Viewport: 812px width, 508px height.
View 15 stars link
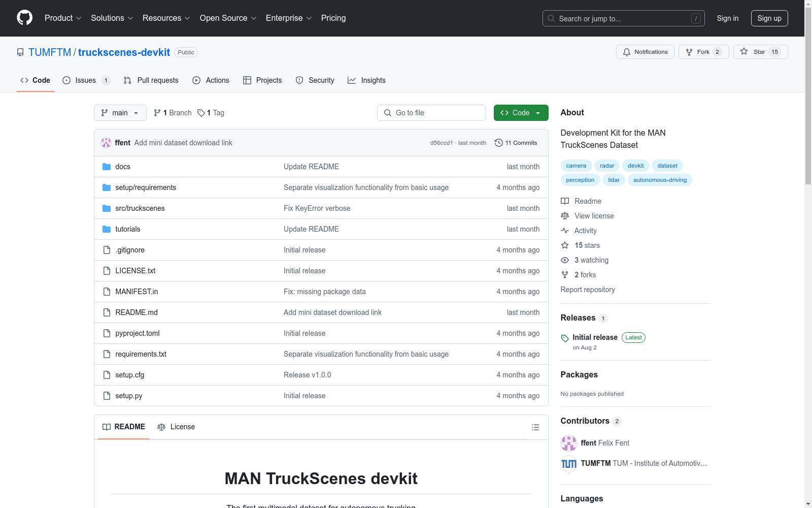pos(581,245)
